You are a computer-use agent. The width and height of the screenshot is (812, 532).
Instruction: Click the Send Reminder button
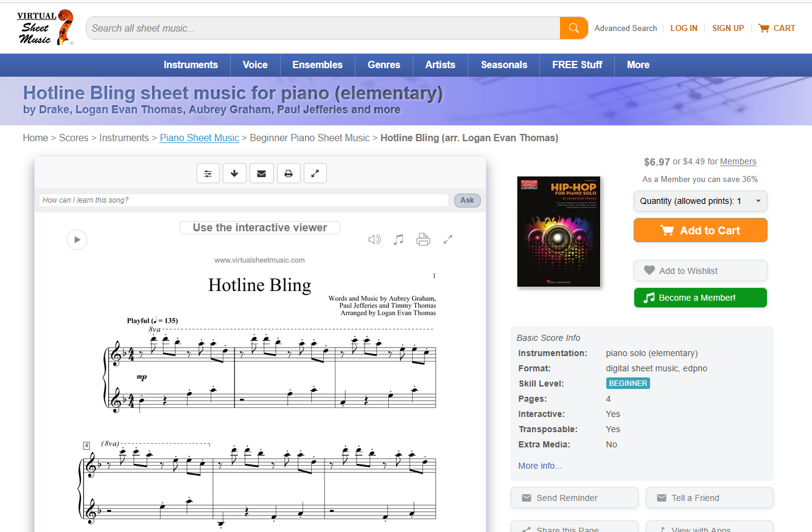click(575, 498)
